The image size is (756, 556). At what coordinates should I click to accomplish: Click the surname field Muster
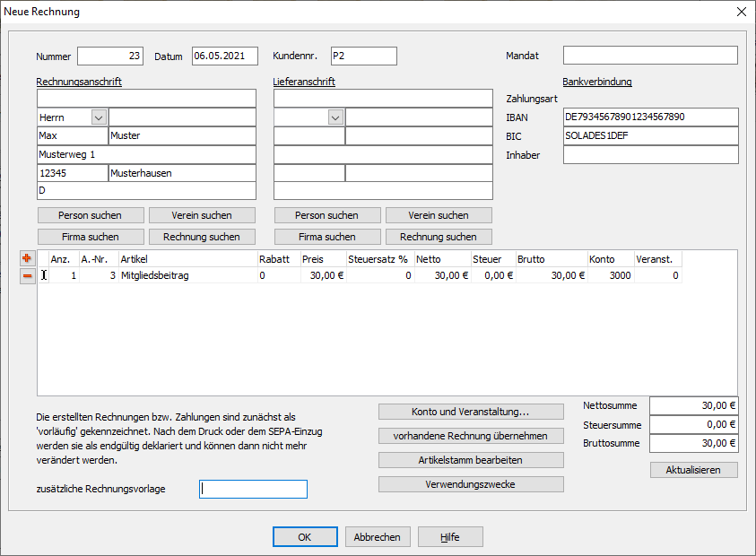(183, 136)
